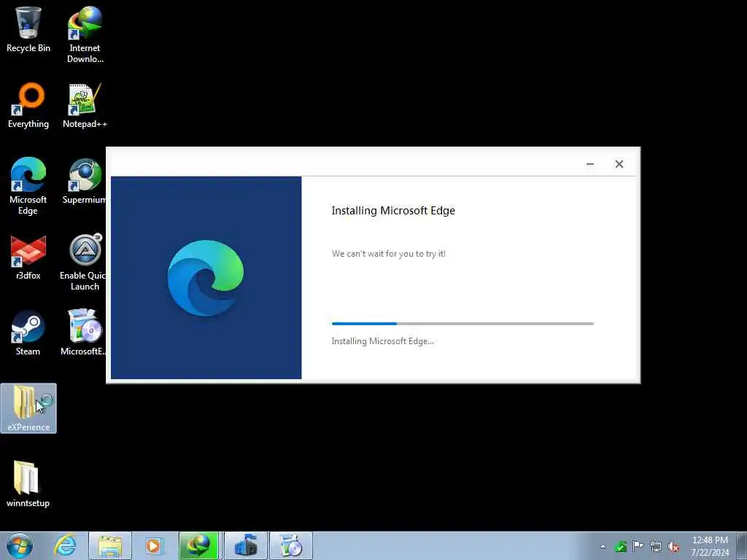The height and width of the screenshot is (560, 747).
Task: Select the eXPerience folder
Action: (28, 408)
